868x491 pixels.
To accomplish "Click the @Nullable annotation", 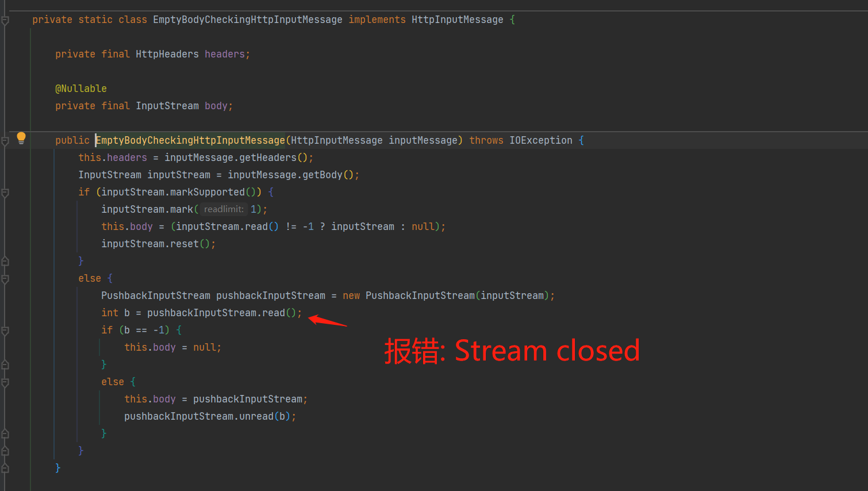I will coord(81,88).
